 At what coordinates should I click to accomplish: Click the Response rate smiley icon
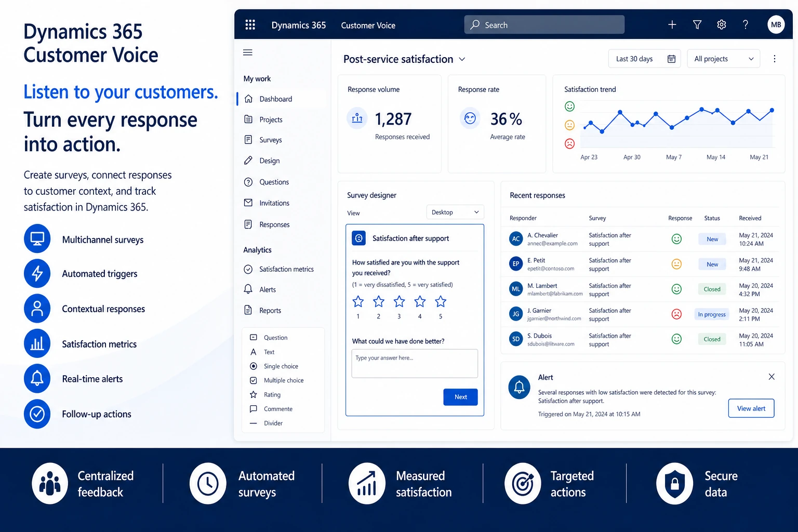[x=470, y=118]
